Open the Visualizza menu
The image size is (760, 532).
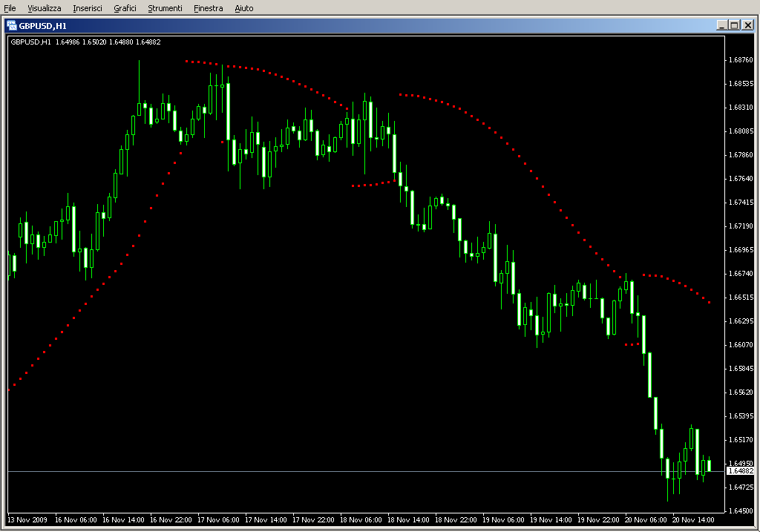coord(44,8)
